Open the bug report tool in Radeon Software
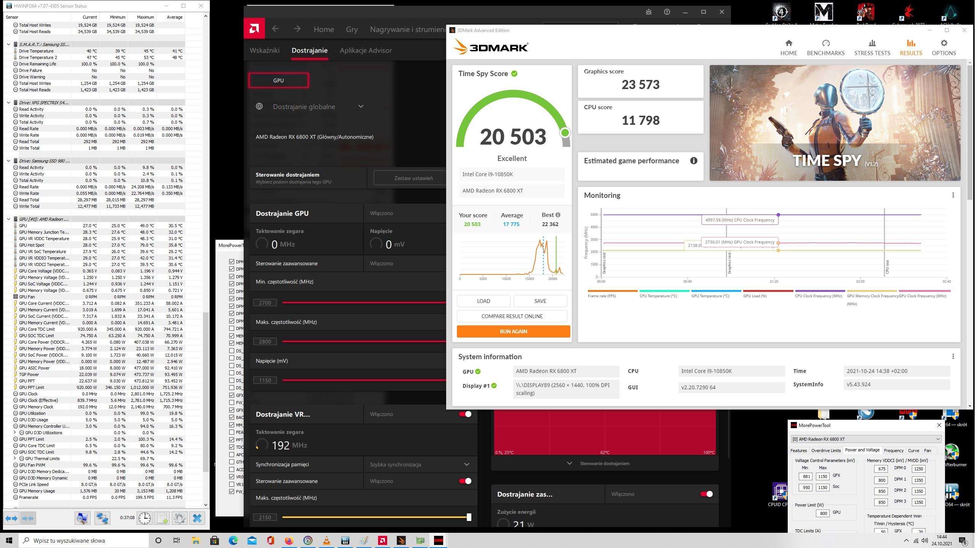This screenshot has width=980, height=548. tap(649, 12)
